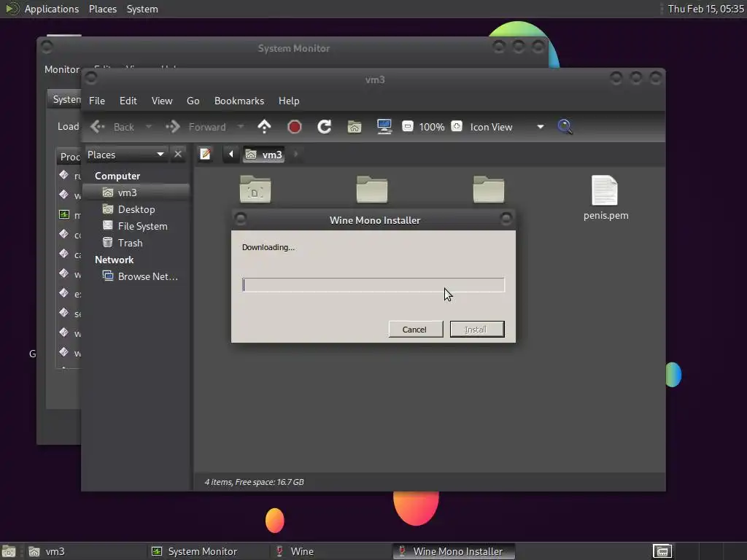Click the Search magnifier icon
The image size is (747, 560).
point(565,127)
